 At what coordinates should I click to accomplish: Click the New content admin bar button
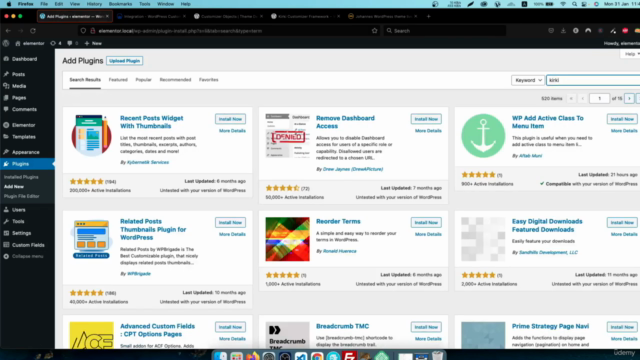coord(93,43)
